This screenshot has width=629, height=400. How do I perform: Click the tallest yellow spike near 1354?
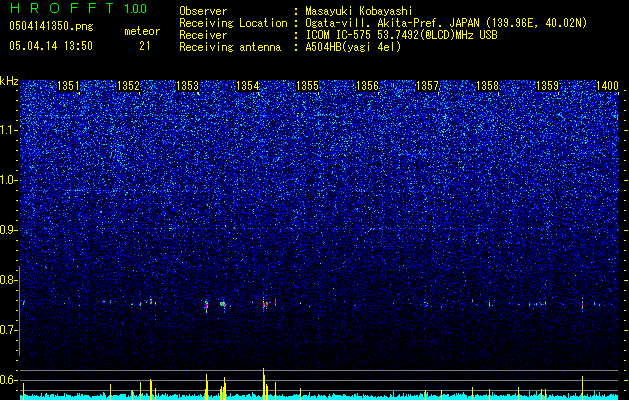tap(264, 383)
